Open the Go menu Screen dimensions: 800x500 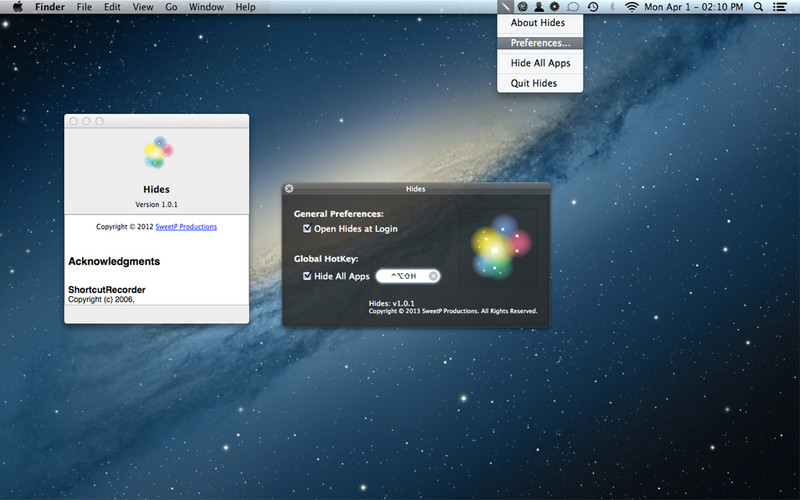click(x=171, y=7)
